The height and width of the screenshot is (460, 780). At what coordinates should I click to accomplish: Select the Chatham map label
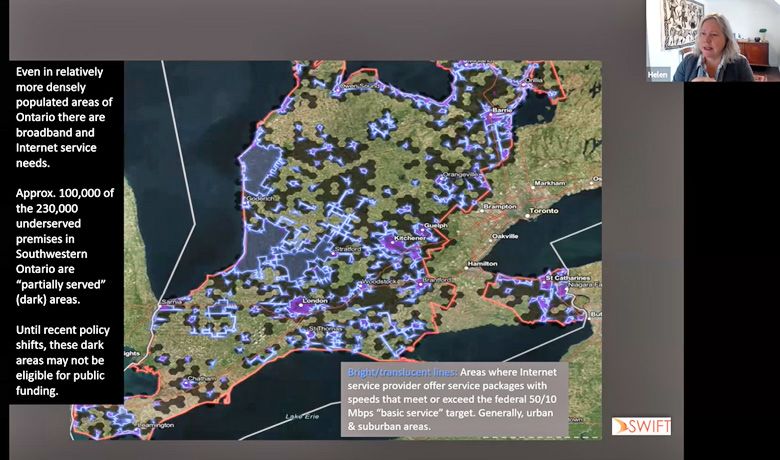[201, 378]
